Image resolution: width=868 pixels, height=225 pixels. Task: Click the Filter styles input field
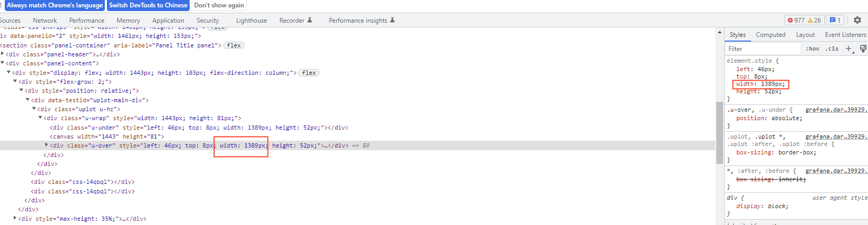763,48
